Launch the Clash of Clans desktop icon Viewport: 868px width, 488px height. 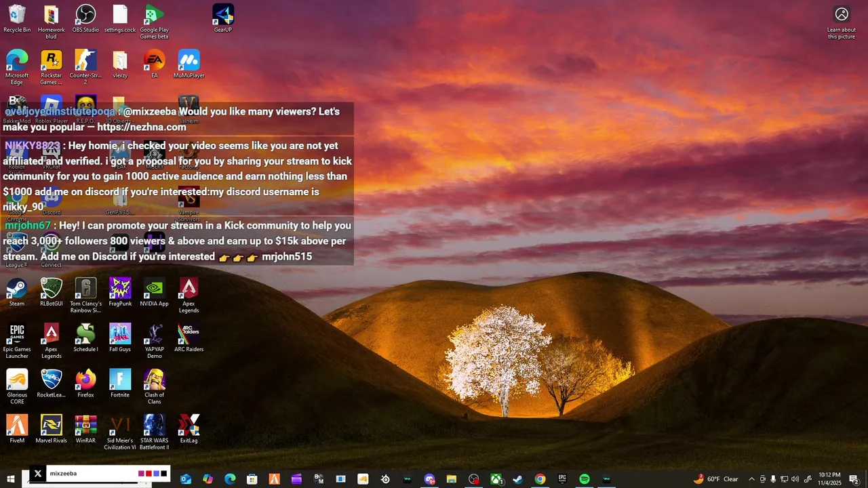click(154, 386)
